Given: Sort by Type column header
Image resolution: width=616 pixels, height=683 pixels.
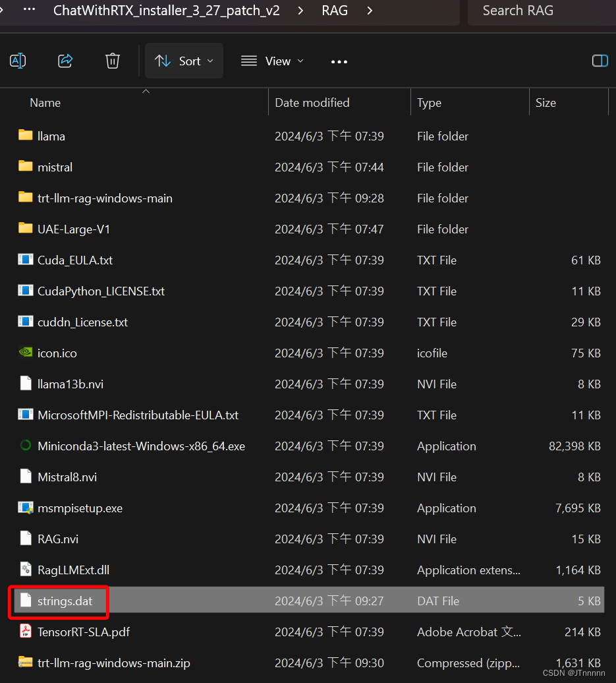Looking at the screenshot, I should tap(429, 103).
